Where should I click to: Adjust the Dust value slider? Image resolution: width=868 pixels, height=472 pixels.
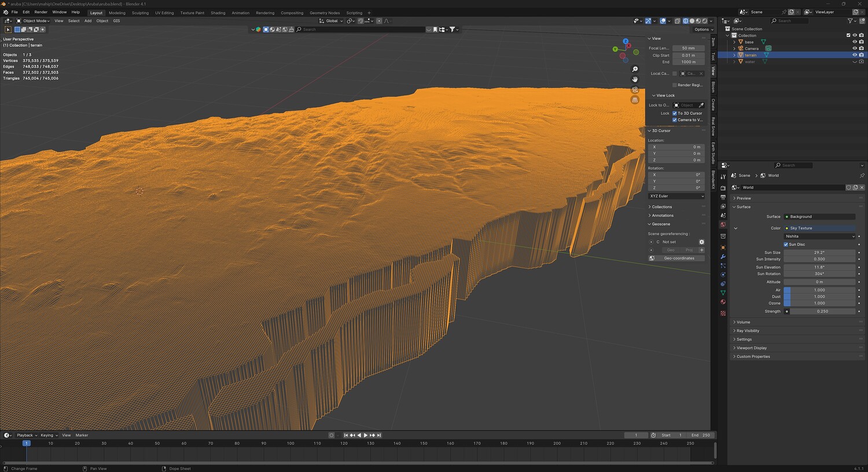[x=819, y=297]
